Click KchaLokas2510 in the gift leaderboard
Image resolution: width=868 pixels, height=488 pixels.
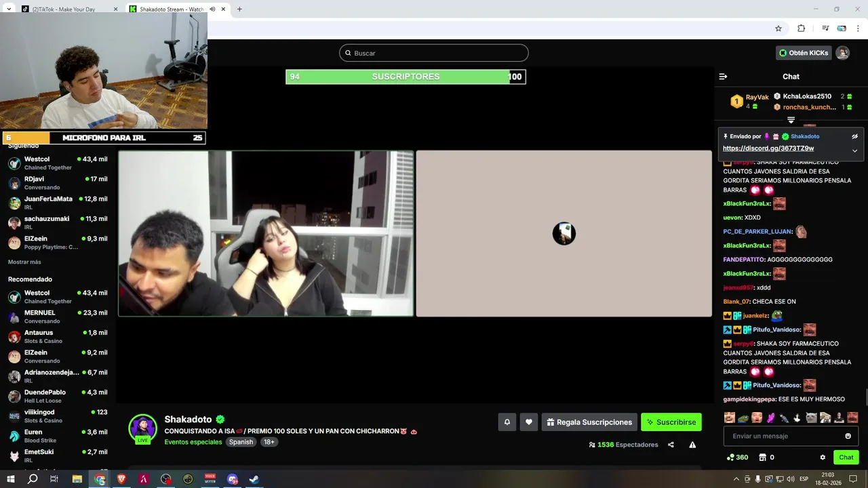[807, 96]
